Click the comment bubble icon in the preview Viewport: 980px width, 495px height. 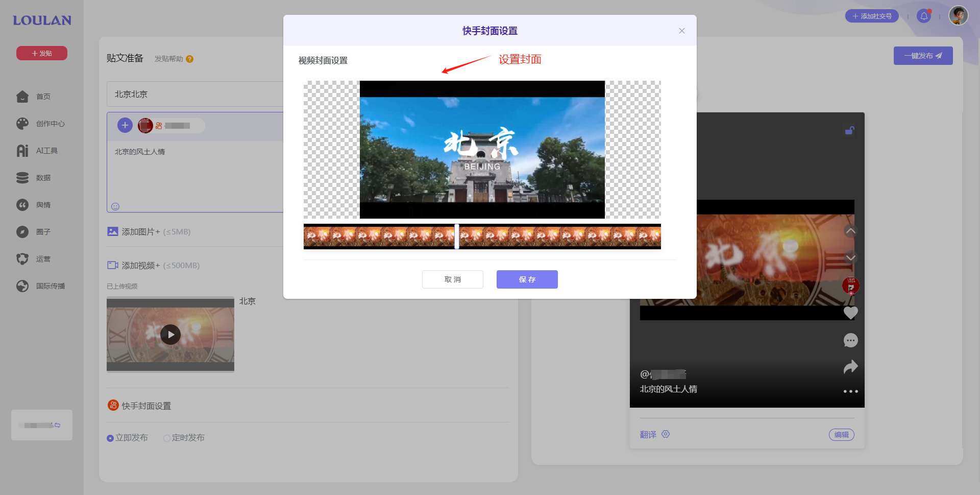coord(850,340)
